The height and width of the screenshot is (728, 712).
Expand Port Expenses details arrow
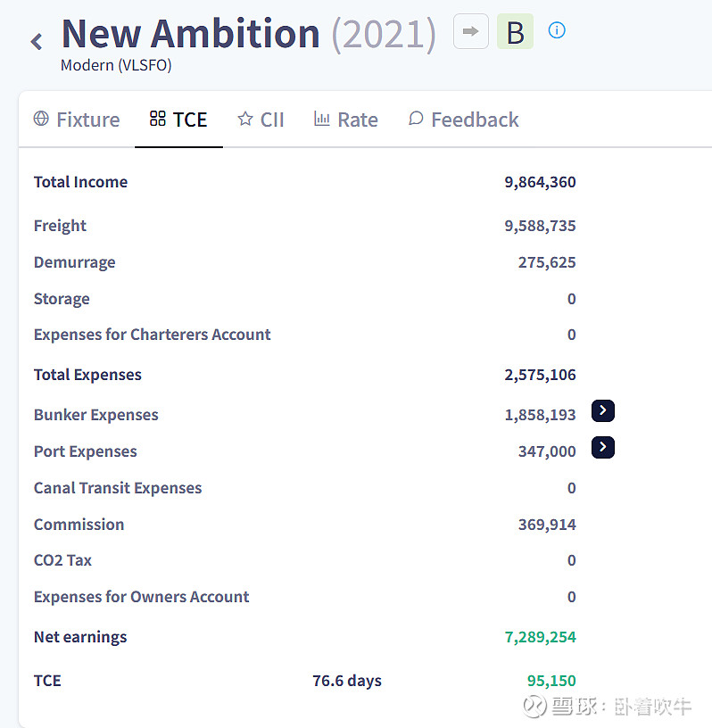[x=603, y=447]
